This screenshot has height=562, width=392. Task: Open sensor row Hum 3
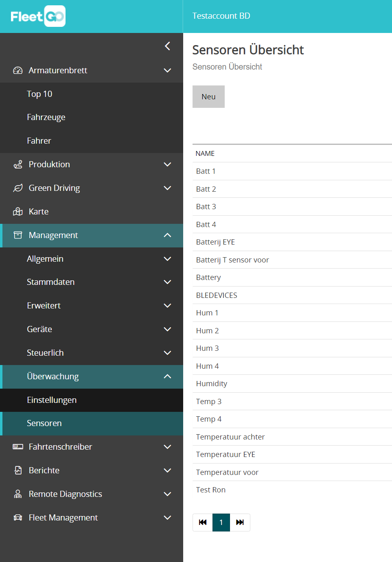(292, 348)
